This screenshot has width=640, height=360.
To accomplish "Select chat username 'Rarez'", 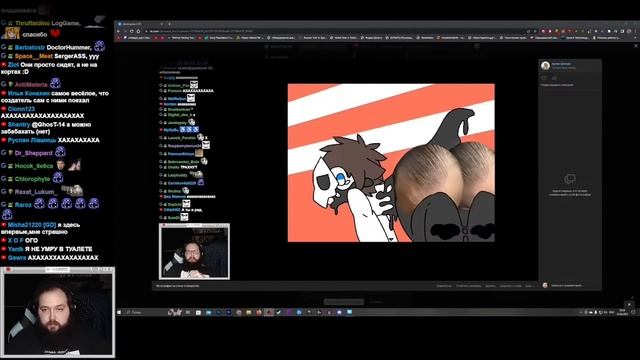I will 23,204.
